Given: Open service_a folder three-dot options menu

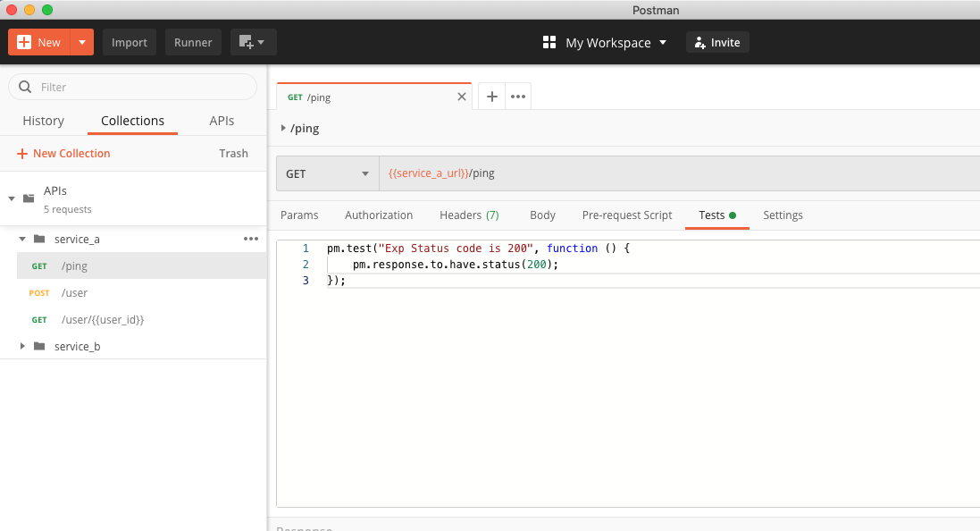Looking at the screenshot, I should coord(251,239).
